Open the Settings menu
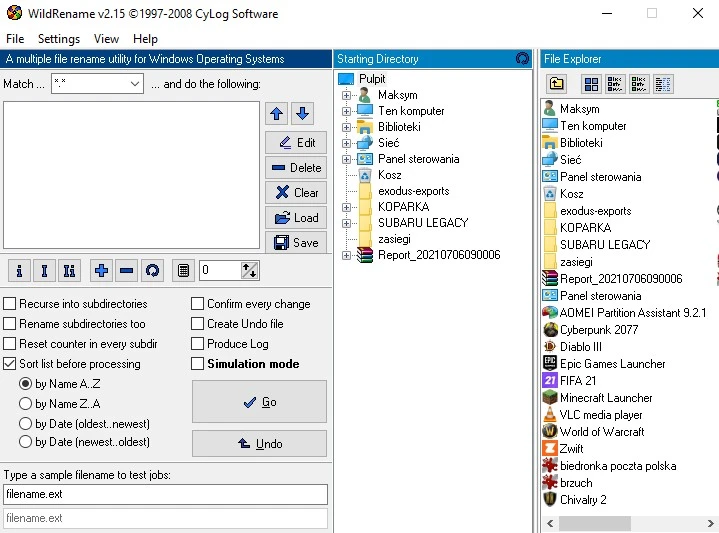The image size is (719, 533). (x=59, y=39)
